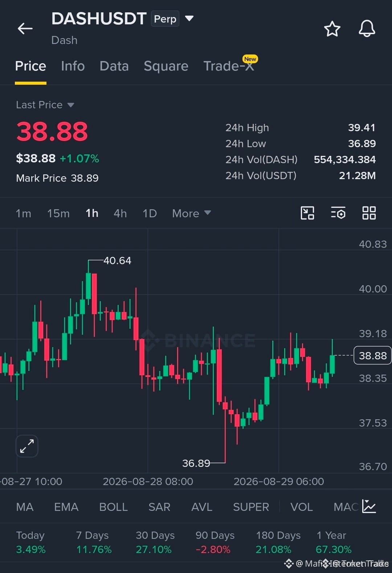Switch to the Square tab
This screenshot has width=392, height=573.
(x=166, y=66)
